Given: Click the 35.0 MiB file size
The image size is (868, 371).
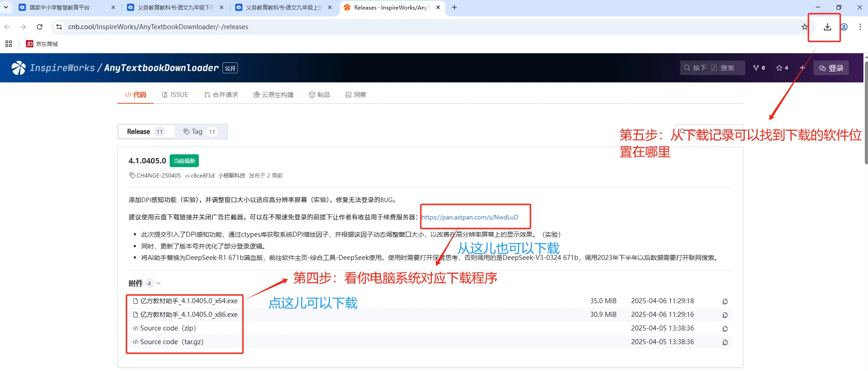Looking at the screenshot, I should 603,301.
